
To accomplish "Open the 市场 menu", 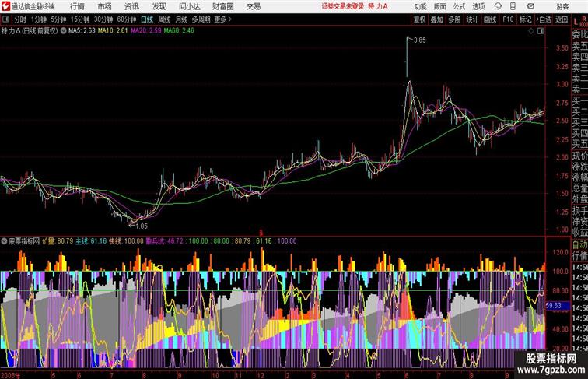I will (105, 6).
